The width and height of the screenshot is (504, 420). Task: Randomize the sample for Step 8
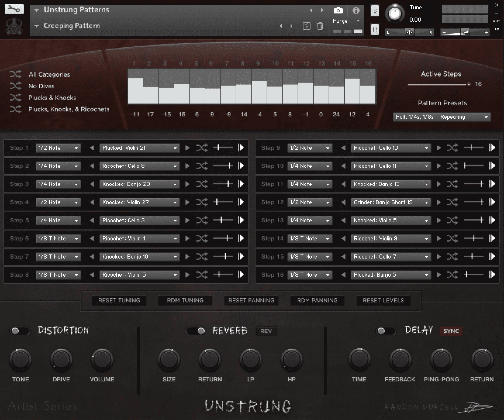coord(202,275)
